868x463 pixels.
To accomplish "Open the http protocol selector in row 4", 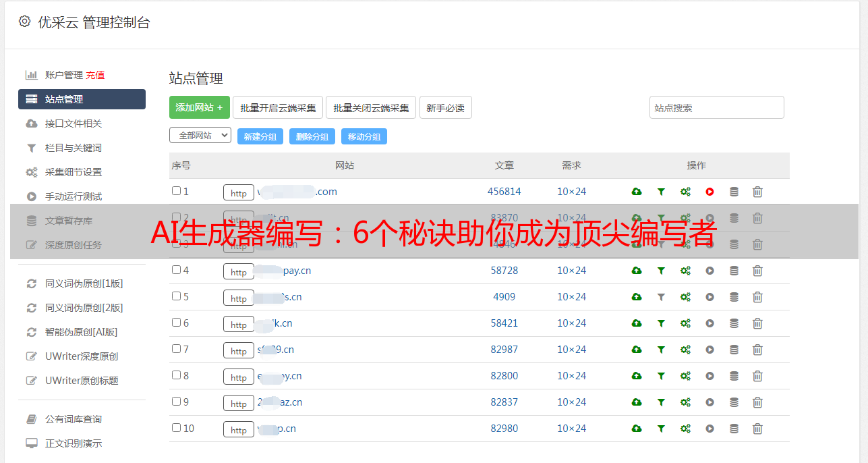I will (239, 271).
